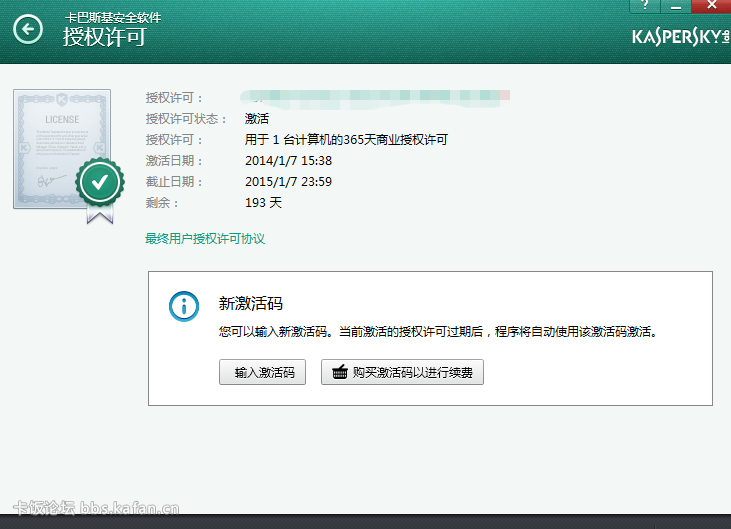Click the 您可以输入新激活码 description text
Viewport: 731px width, 529px height.
pyautogui.click(x=439, y=332)
